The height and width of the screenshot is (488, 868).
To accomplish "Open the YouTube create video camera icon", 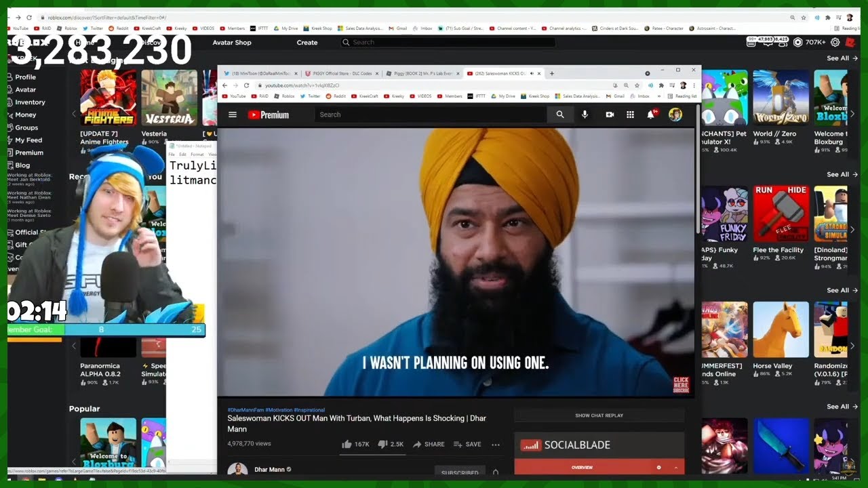I will [x=610, y=115].
